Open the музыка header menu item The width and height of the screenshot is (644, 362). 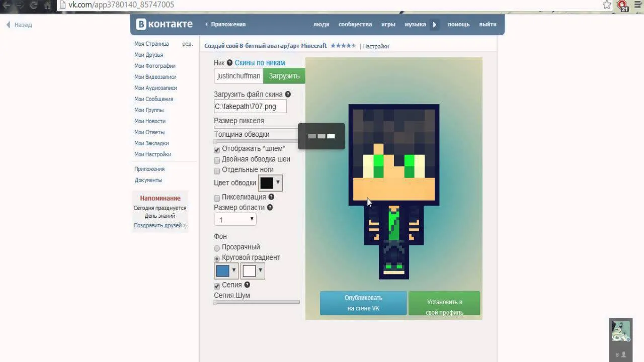415,25
